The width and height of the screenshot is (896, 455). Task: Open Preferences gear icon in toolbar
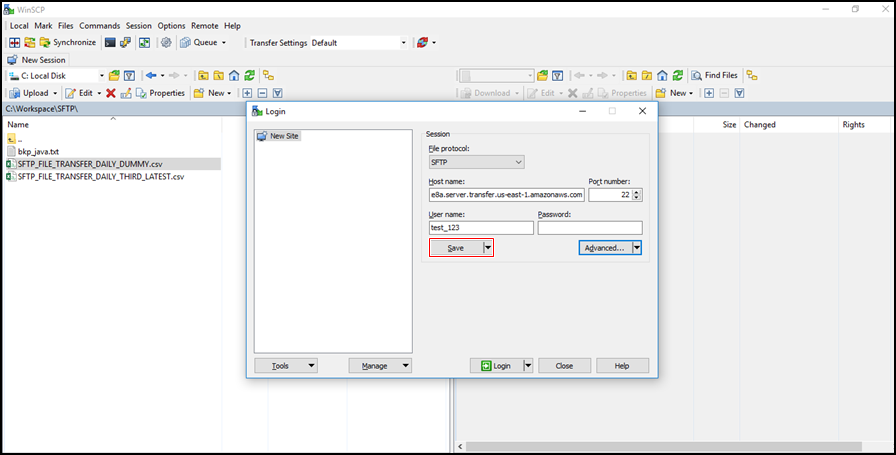coord(166,42)
